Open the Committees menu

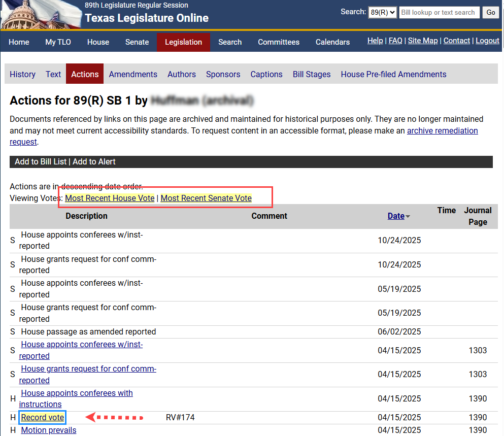point(278,42)
